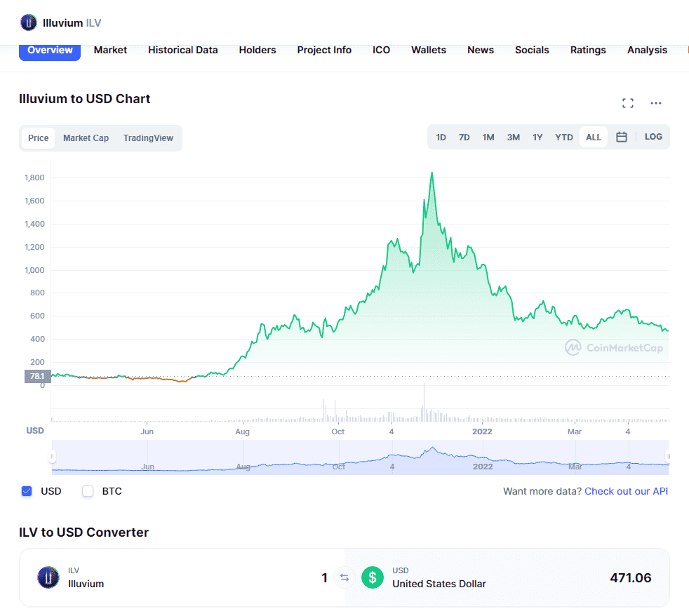
Task: Set chart range to ALL
Action: 593,137
